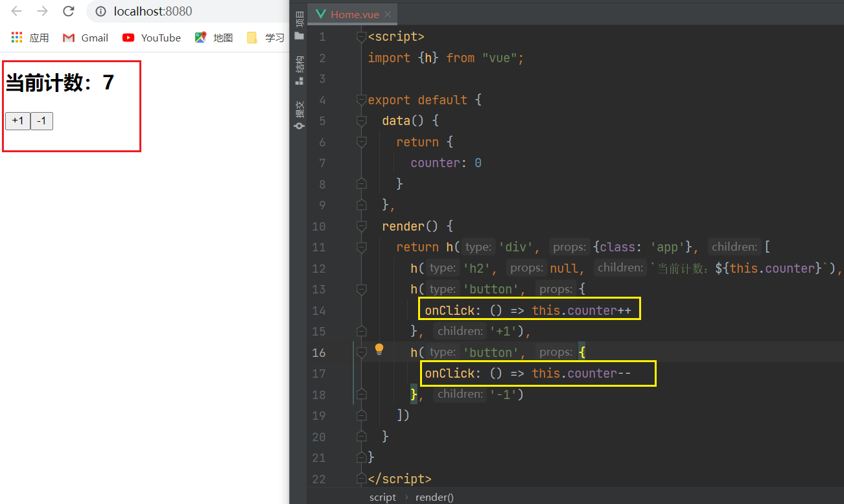Click render() in the breadcrumb bar

tap(434, 497)
